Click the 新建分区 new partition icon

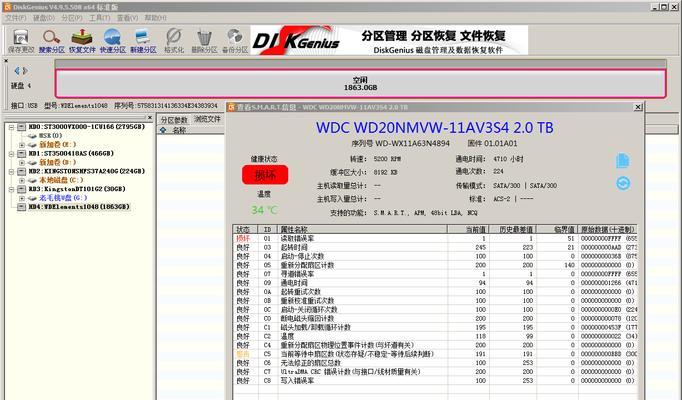(x=143, y=40)
